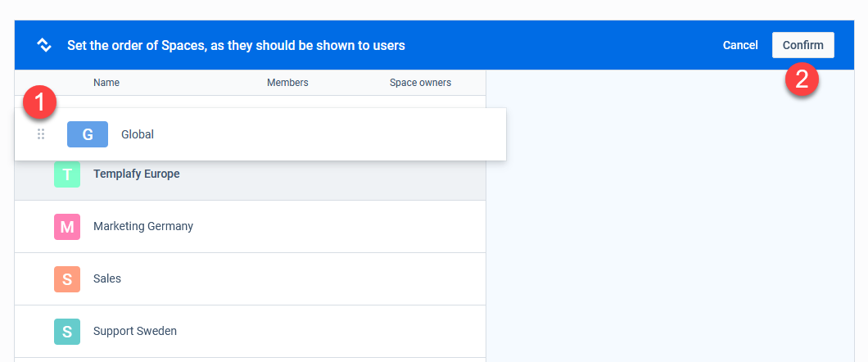Click the reorder arrows icon in header

tap(43, 45)
